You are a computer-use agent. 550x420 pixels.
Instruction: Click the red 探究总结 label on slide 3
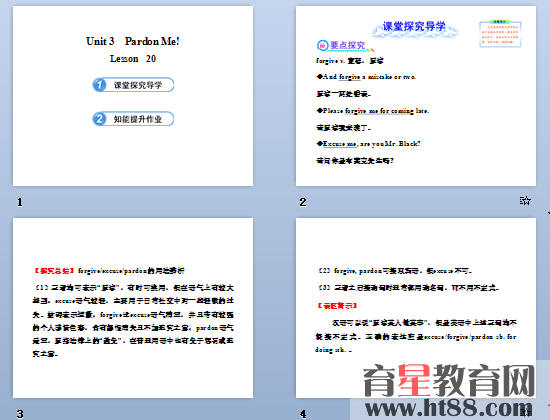coord(54,271)
